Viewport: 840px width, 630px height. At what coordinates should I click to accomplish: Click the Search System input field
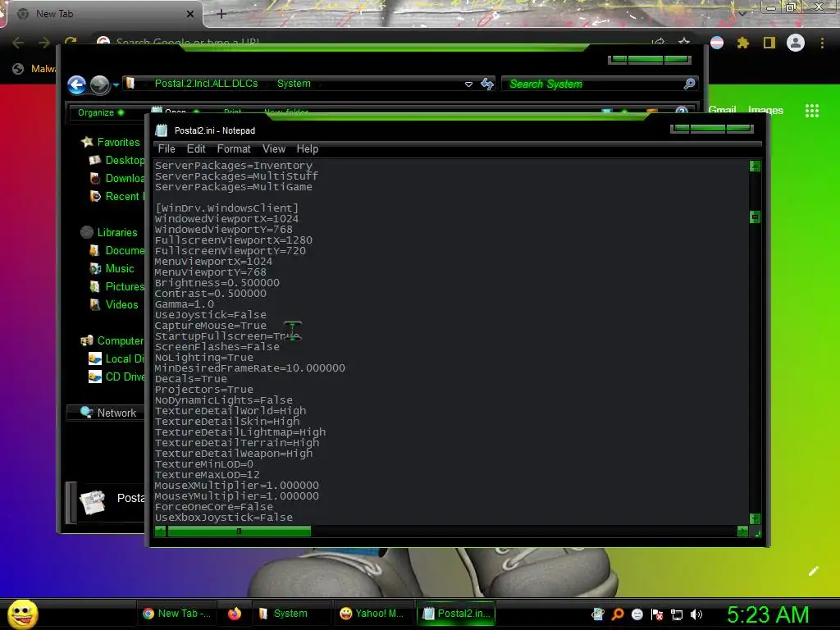[x=592, y=84]
